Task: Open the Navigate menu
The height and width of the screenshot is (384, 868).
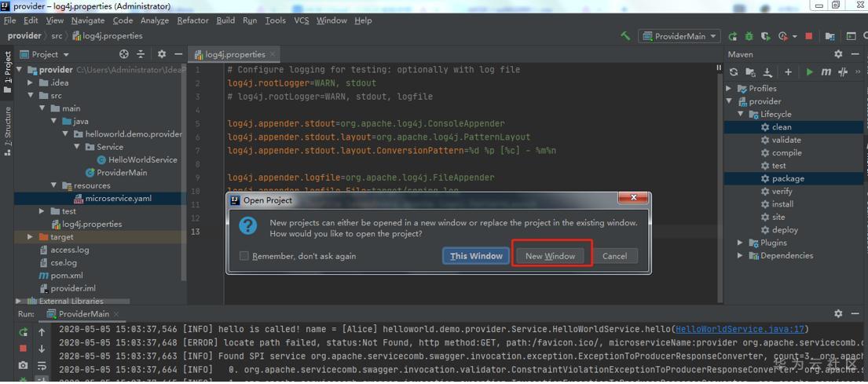Action: tap(87, 20)
